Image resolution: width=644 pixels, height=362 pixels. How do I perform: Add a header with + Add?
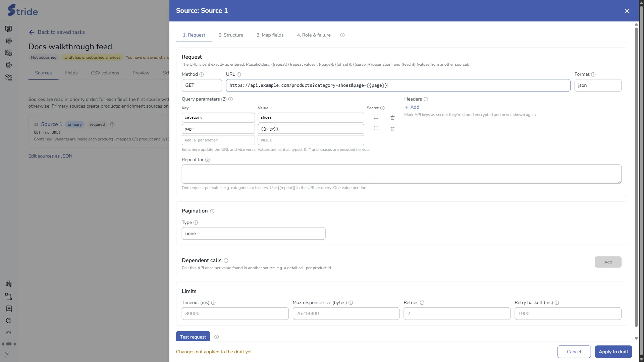pos(412,107)
